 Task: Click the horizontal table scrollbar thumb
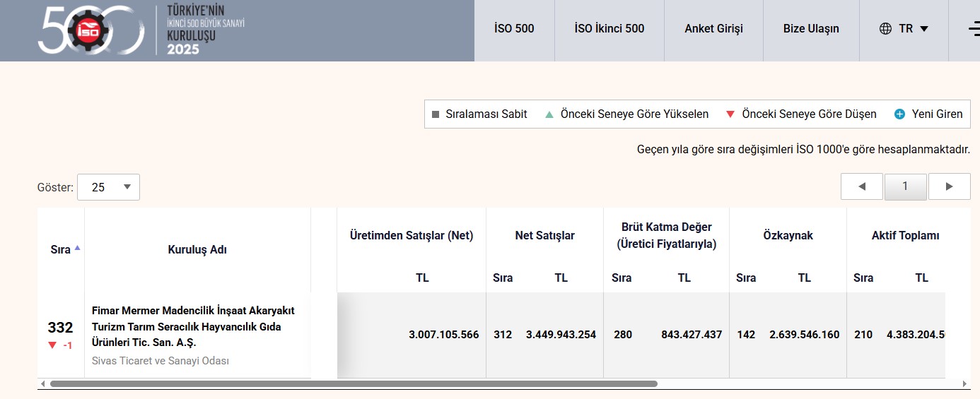[x=354, y=384]
